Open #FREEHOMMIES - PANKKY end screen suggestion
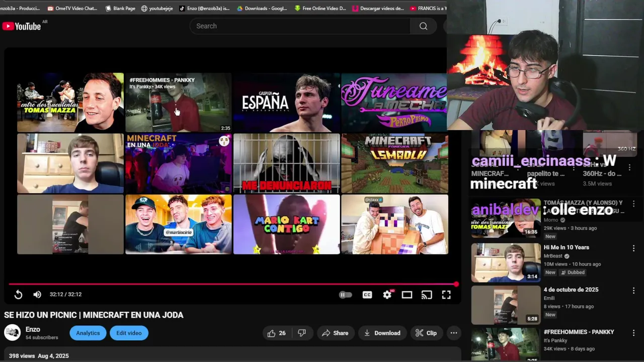The width and height of the screenshot is (644, 362). (178, 102)
